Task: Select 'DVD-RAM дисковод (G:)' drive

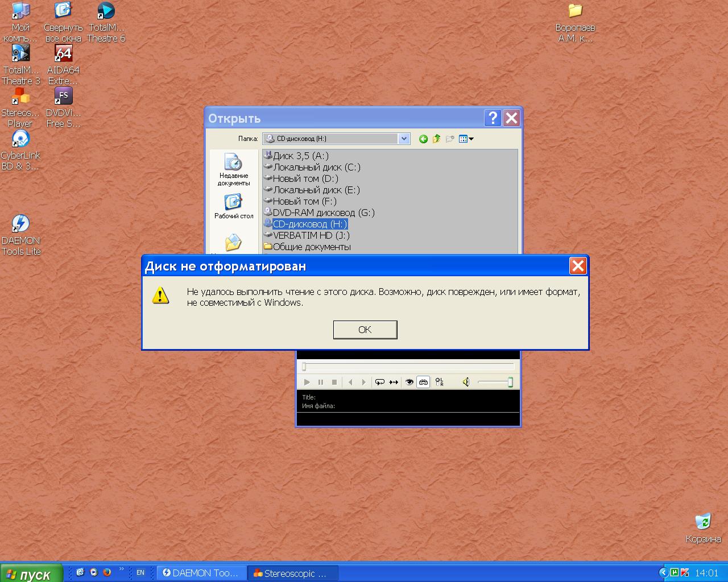Action: pyautogui.click(x=323, y=213)
